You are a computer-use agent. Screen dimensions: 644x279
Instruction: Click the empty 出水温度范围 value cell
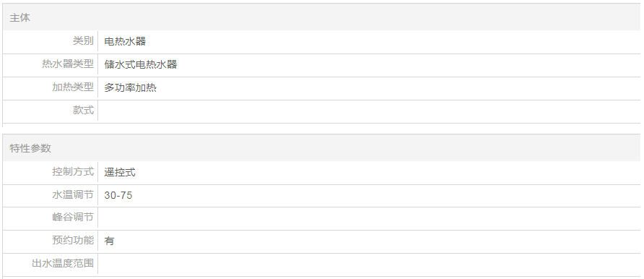click(369, 265)
